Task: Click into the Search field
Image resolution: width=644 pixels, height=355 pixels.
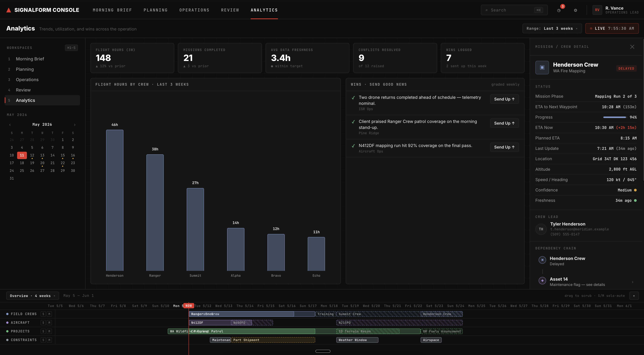Action: 514,10
